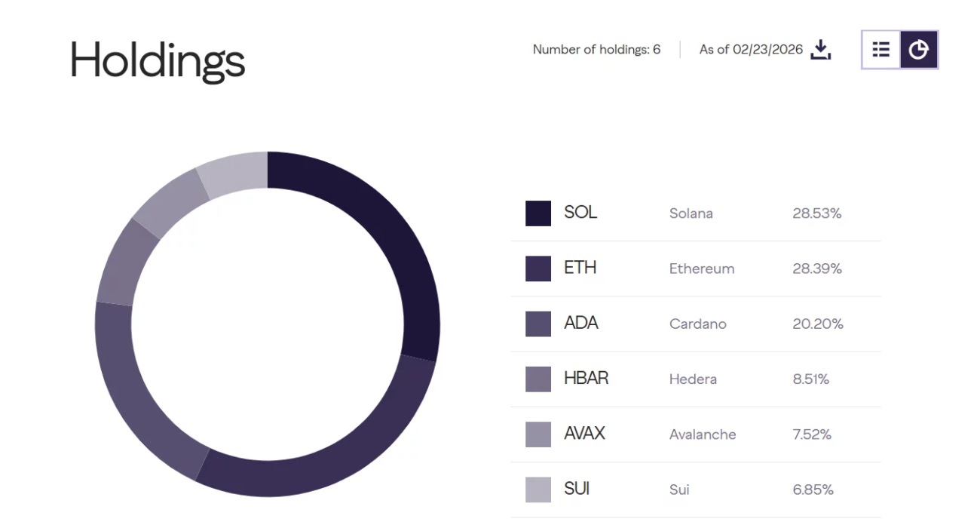Click the SOL color swatch

point(538,213)
